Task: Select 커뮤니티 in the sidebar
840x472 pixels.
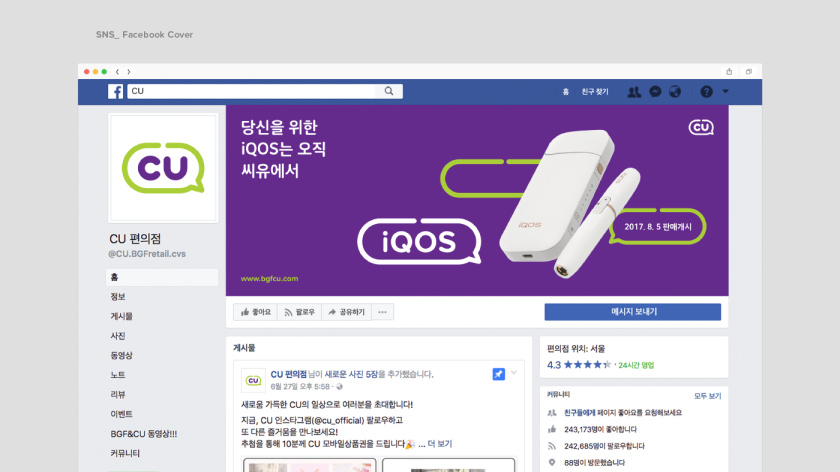Action: 125,453
